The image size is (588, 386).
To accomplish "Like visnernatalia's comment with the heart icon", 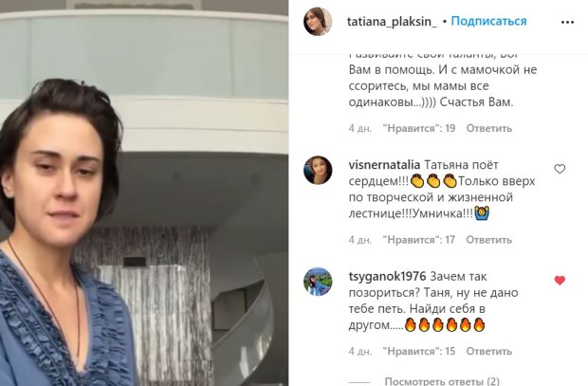I will click(560, 169).
